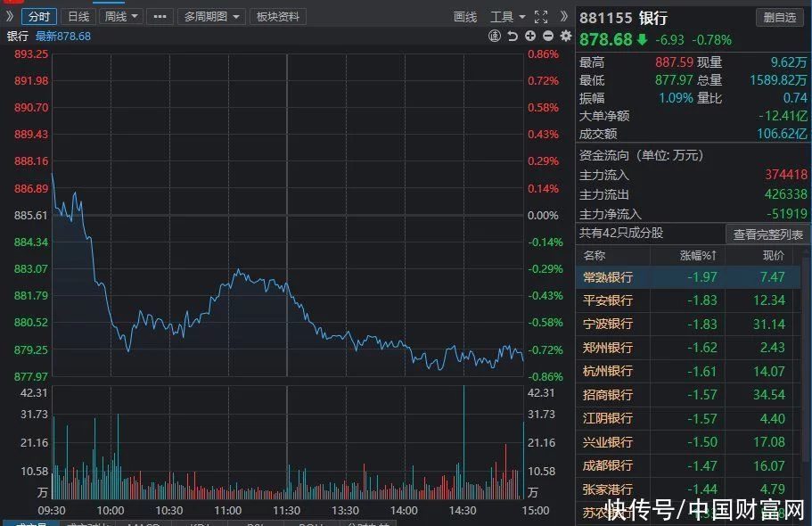Click the 振幅 value 1.09%
Screen dimensions: 812x526
tap(676, 98)
